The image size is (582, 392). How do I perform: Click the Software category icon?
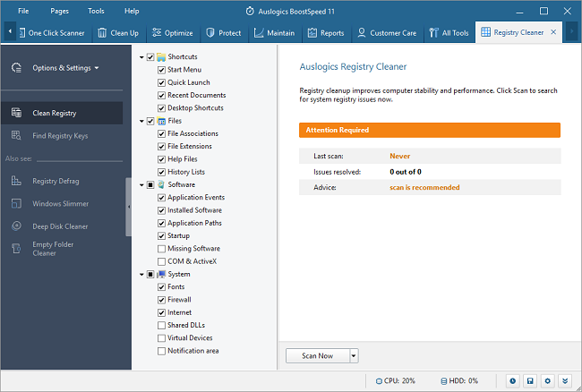click(161, 184)
